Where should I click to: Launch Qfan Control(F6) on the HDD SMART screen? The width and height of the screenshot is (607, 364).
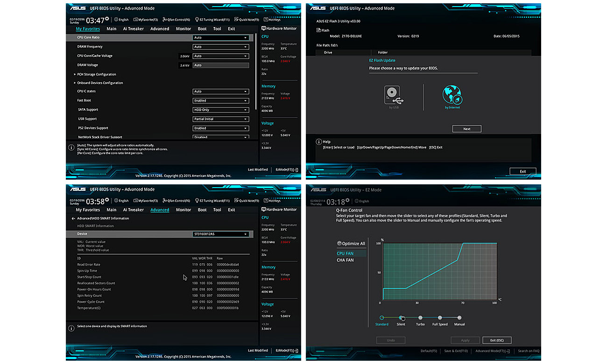pos(176,201)
